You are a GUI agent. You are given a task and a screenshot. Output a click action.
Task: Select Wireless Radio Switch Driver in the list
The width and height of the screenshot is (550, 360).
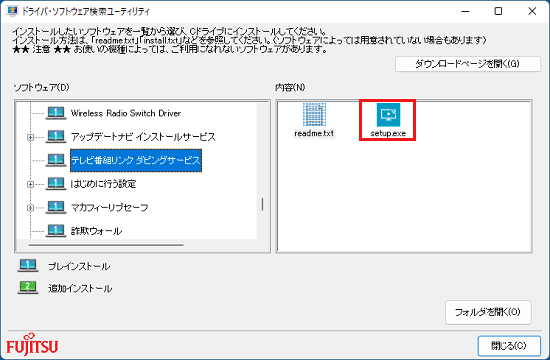pyautogui.click(x=126, y=113)
